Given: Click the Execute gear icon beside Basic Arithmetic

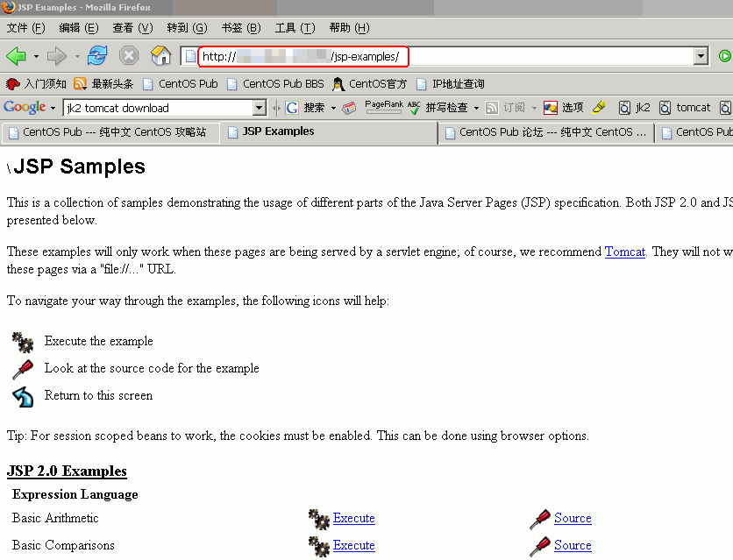Looking at the screenshot, I should pyautogui.click(x=317, y=519).
